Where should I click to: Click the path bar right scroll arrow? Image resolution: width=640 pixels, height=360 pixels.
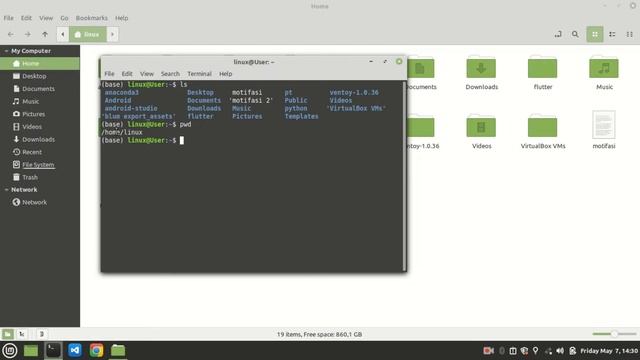(113, 34)
